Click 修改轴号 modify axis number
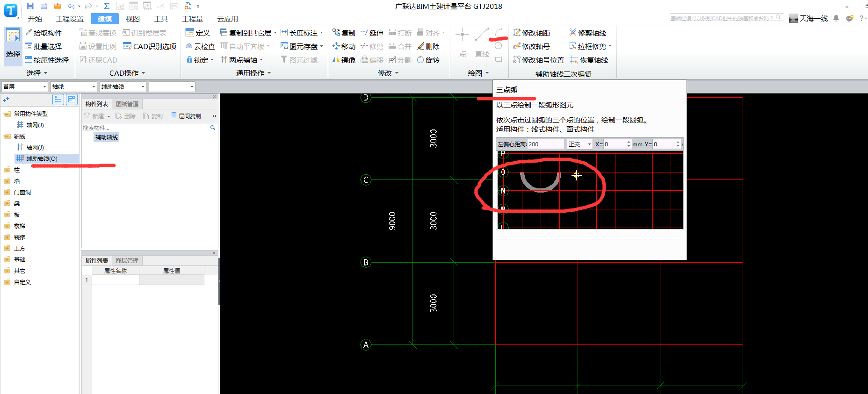This screenshot has height=394, width=868. pos(532,46)
